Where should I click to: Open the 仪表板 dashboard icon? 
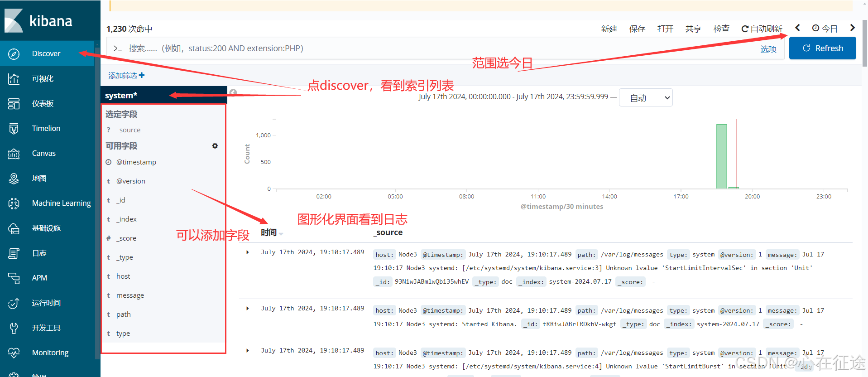(x=14, y=104)
